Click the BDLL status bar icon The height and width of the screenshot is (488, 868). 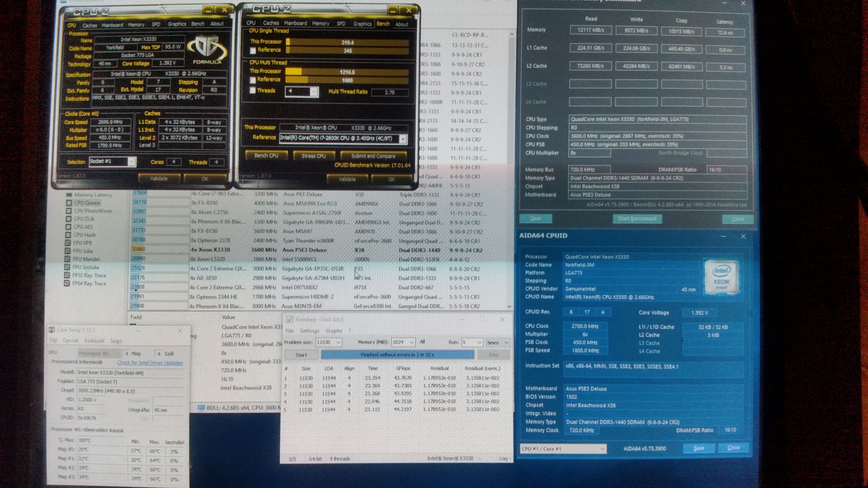pos(201,408)
